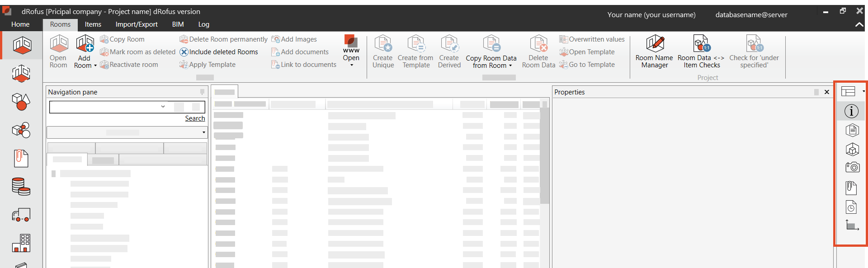Image resolution: width=868 pixels, height=268 pixels.
Task: Show the info properties panel icon
Action: (x=851, y=111)
